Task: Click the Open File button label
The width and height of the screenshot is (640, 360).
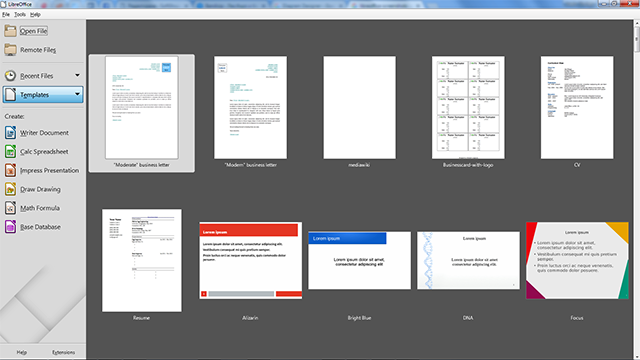Action: (33, 31)
